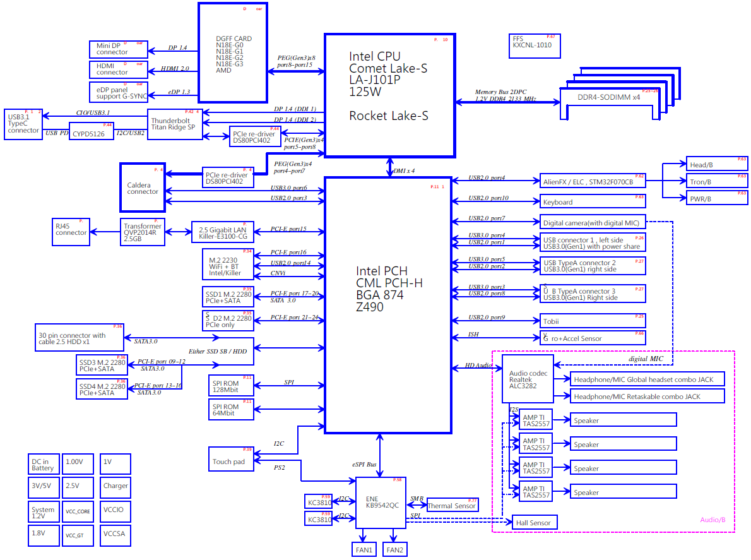The height and width of the screenshot is (560, 751).
Task: Select the Thermal Sensor box
Action: (452, 505)
